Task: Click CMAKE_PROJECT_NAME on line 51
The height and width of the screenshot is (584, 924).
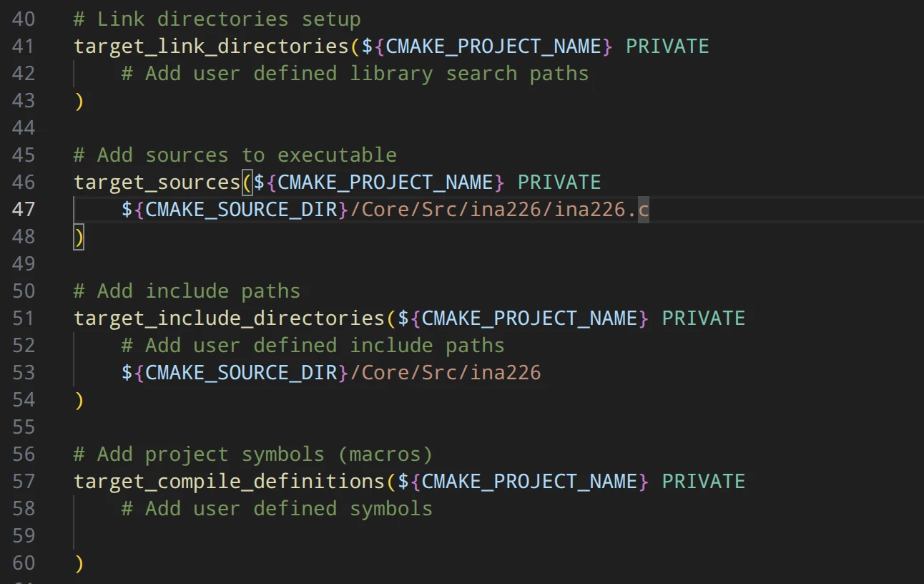Action: (x=529, y=318)
